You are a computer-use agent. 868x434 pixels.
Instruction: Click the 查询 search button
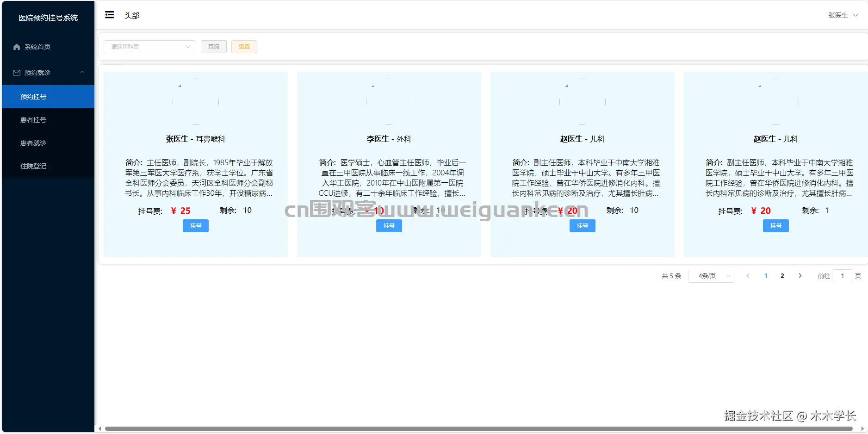[x=213, y=47]
